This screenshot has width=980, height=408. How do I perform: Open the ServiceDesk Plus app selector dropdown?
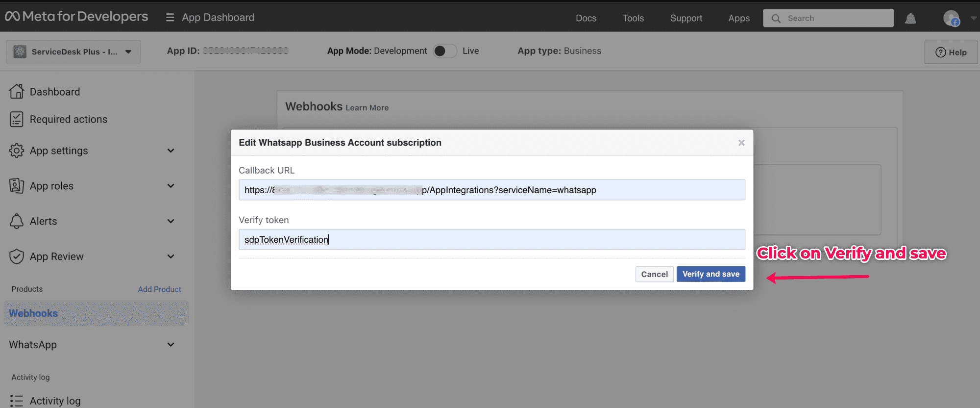coord(73,51)
